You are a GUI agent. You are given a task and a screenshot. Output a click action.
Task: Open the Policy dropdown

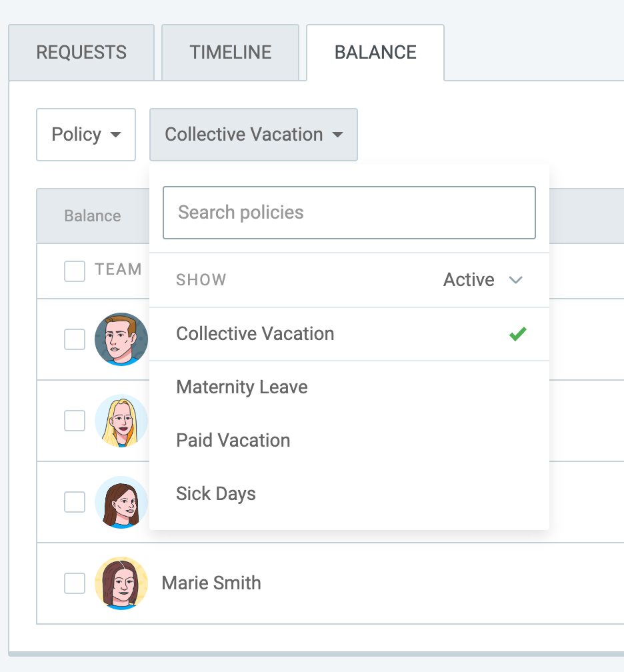(x=85, y=135)
